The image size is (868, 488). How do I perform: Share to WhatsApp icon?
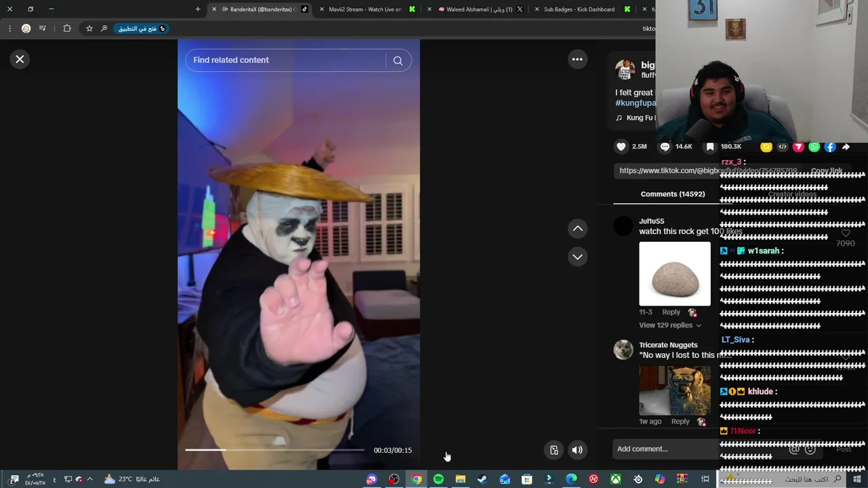[x=814, y=147]
